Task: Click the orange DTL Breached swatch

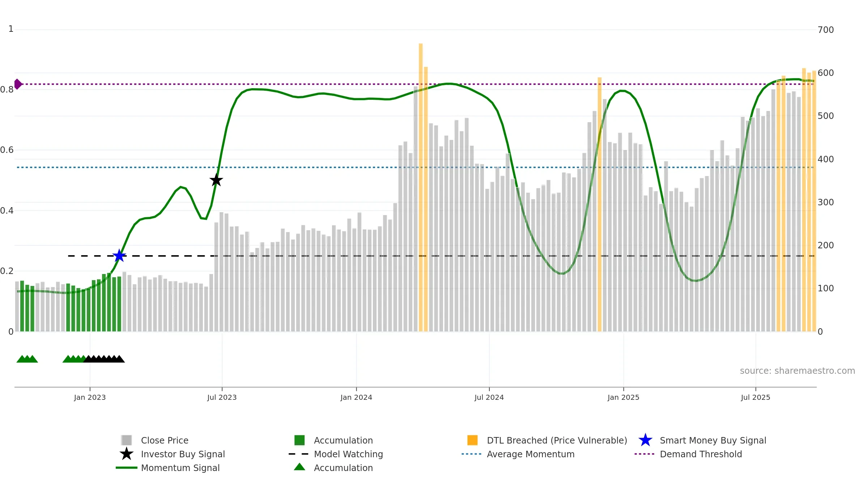Action: (x=472, y=440)
